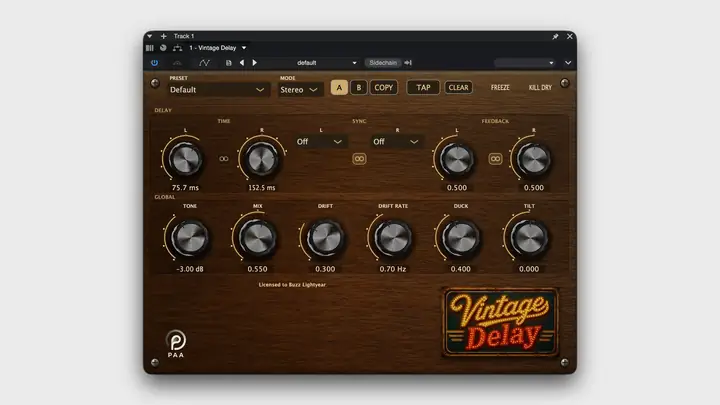The height and width of the screenshot is (405, 720).
Task: Click the Tone knob
Action: point(190,238)
